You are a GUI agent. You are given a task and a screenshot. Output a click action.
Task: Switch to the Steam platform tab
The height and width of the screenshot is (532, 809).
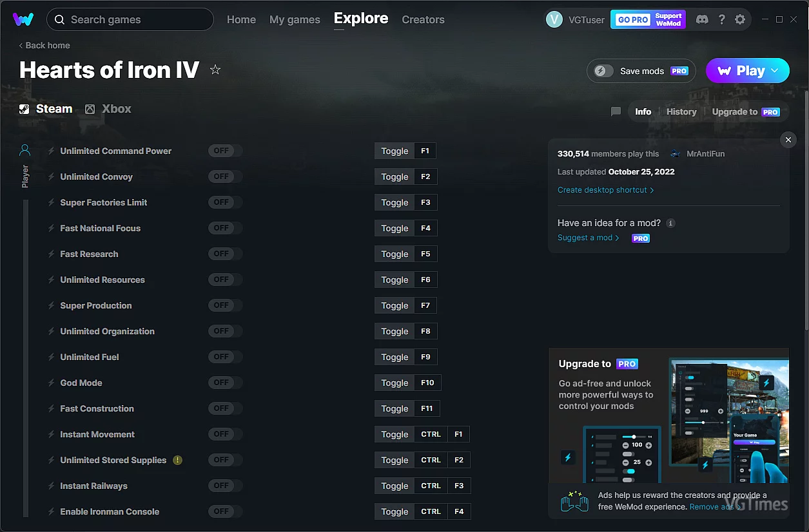pos(46,109)
